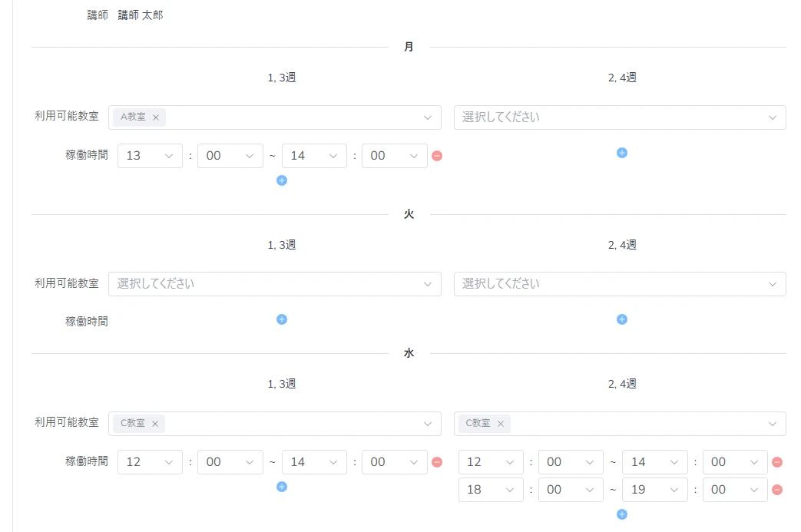Open Tuesday weeks 2, 4 classroom dropdown
This screenshot has width=801, height=532.
pyautogui.click(x=619, y=284)
